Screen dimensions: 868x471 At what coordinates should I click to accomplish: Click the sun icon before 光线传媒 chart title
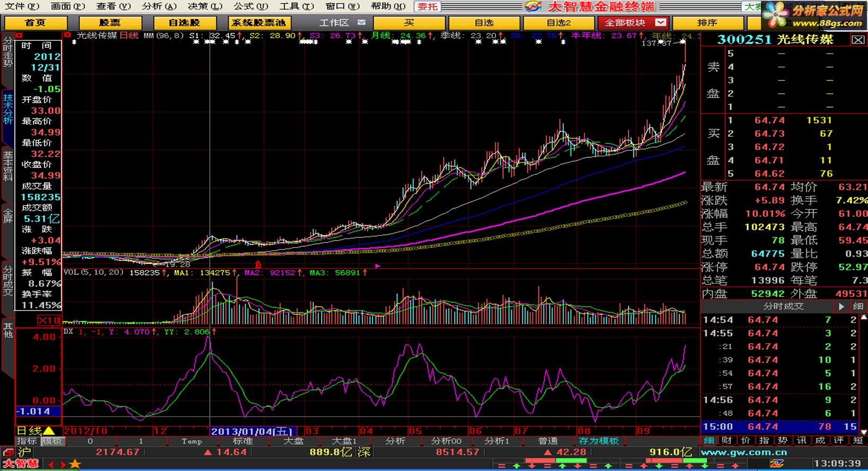(67, 35)
